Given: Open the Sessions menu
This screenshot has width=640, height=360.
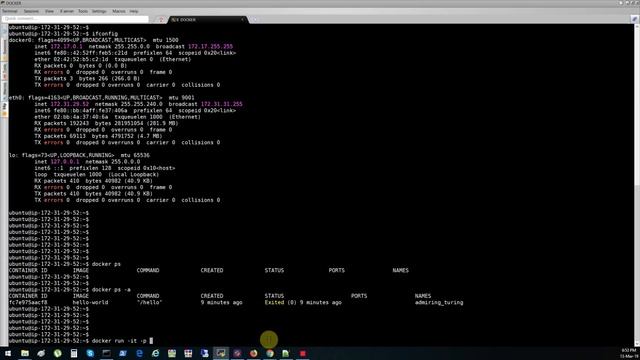Looking at the screenshot, I should point(31,11).
